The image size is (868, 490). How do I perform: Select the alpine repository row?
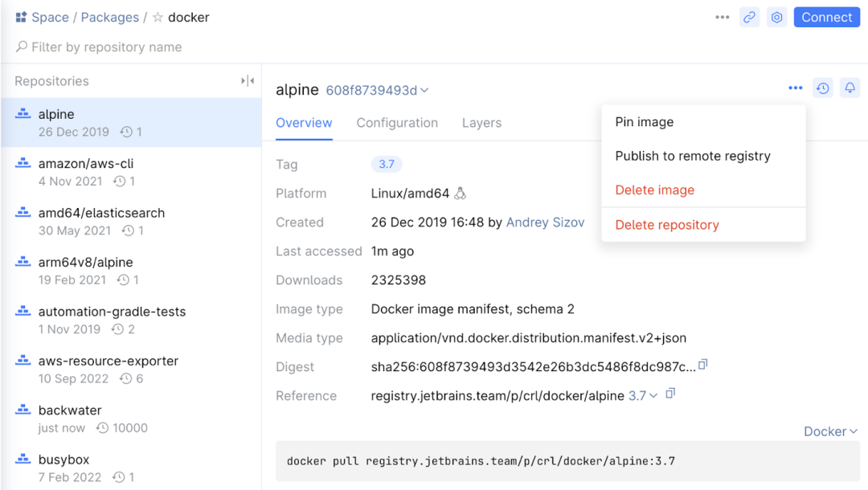point(131,123)
